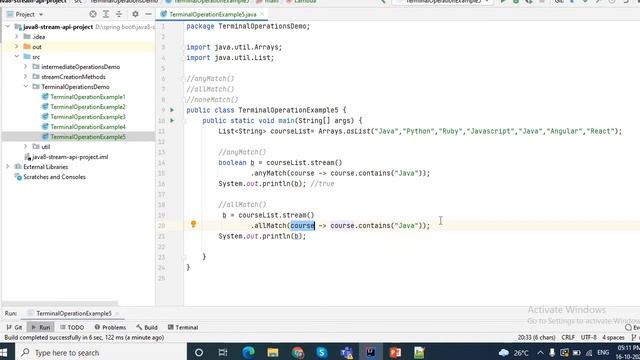Click the ENG language indicator
Viewport: 640px width, 360px height.
point(603,353)
